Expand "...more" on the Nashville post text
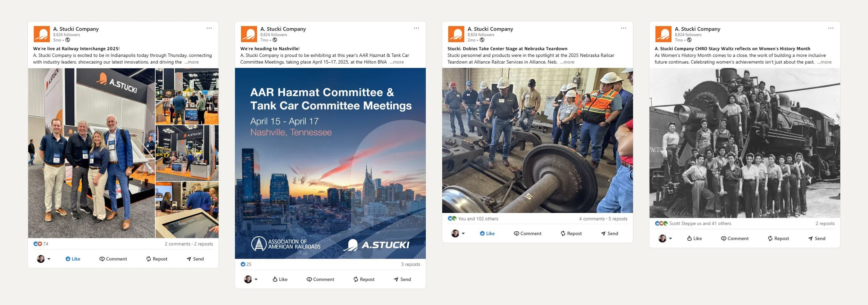The height and width of the screenshot is (305, 868). pos(397,62)
